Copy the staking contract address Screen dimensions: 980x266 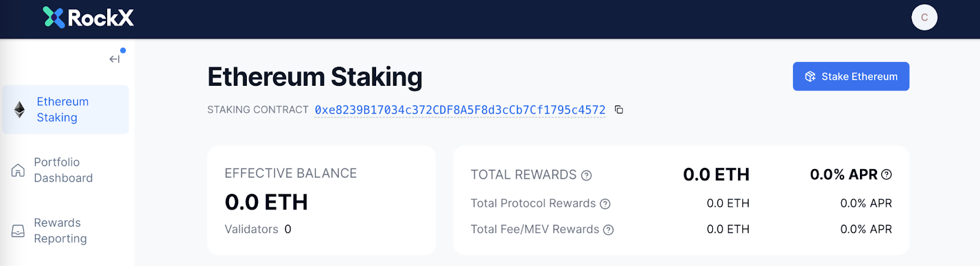[619, 110]
